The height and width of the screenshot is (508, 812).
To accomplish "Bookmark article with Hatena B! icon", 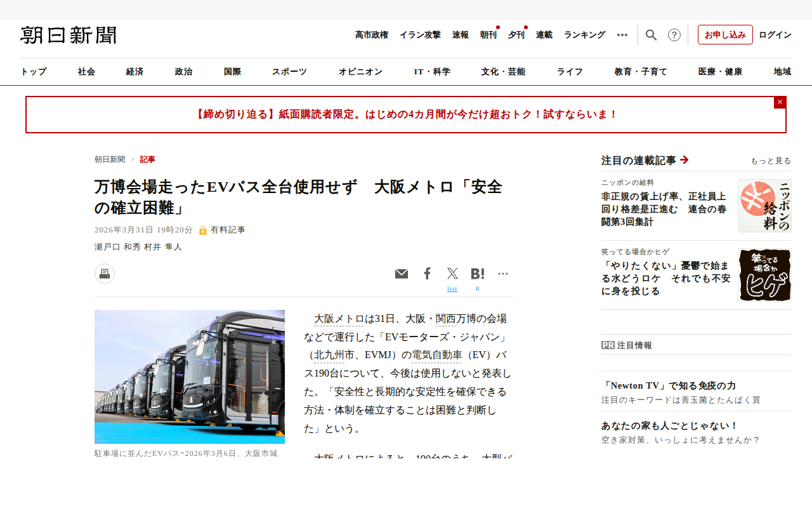I will [478, 274].
